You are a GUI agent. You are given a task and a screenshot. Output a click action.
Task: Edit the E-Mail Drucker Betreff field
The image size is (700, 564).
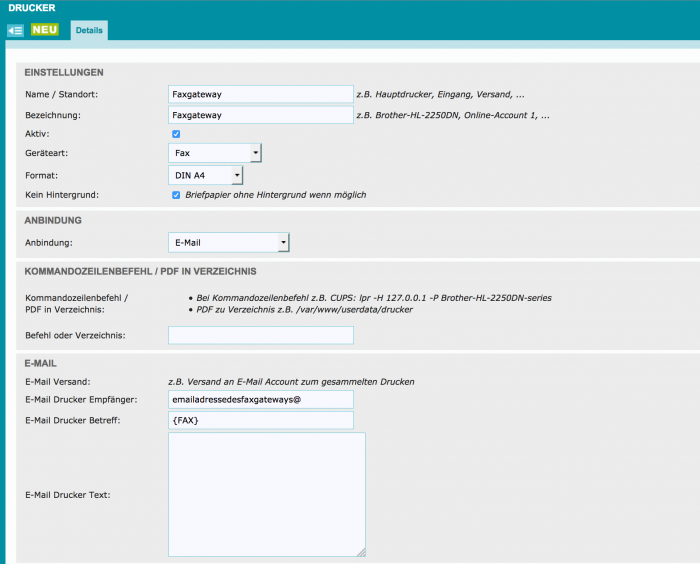tap(261, 420)
